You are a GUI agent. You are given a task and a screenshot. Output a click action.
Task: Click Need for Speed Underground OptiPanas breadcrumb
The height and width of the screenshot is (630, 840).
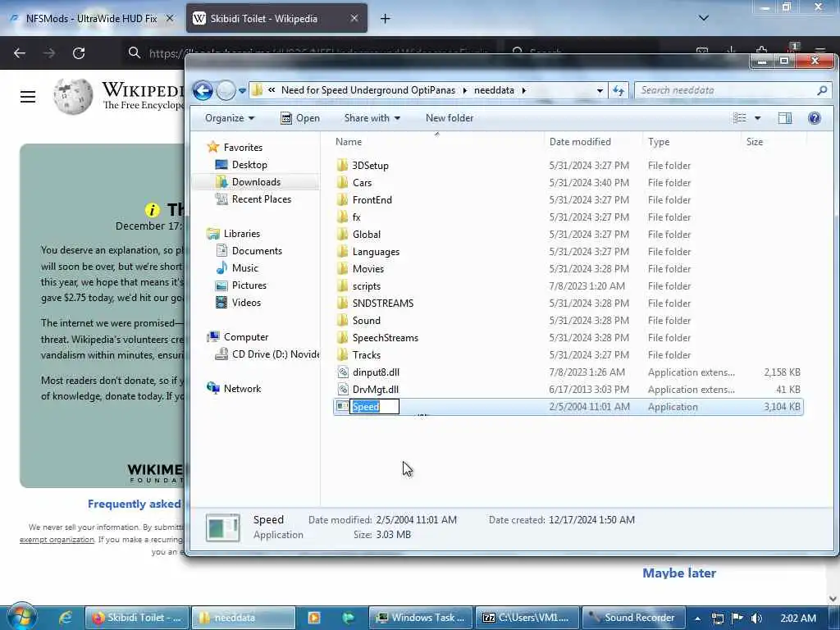(x=368, y=90)
